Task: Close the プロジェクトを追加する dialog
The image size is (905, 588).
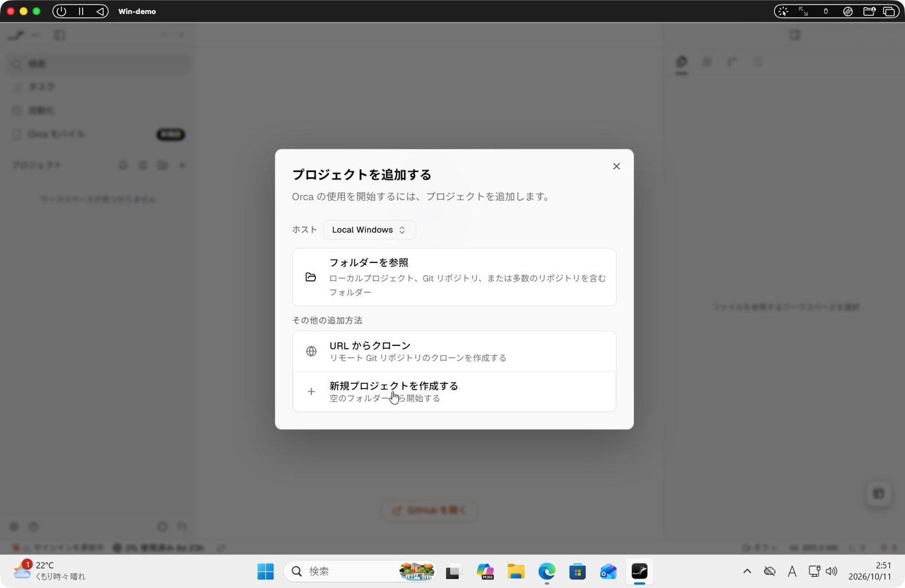Action: (617, 166)
